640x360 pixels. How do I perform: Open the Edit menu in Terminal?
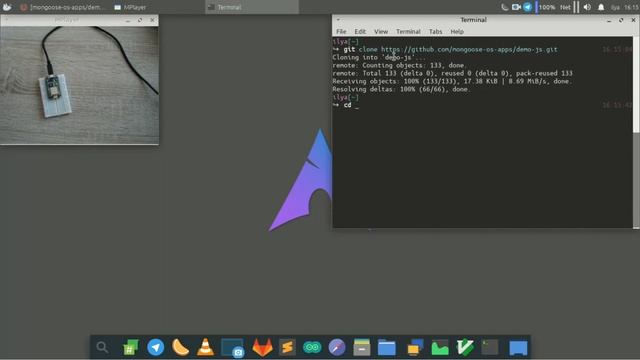360,31
